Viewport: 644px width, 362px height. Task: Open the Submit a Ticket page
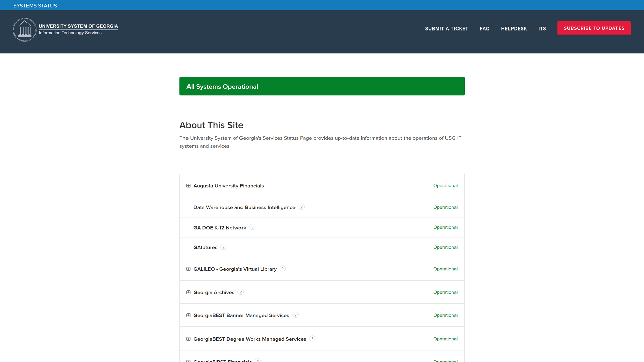pos(446,29)
